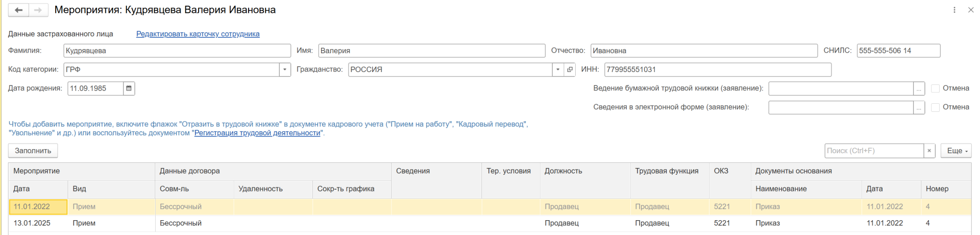Screen dimensions: 980x235
Task: Open Редактировать карточку сотрудника link
Action: click(198, 34)
